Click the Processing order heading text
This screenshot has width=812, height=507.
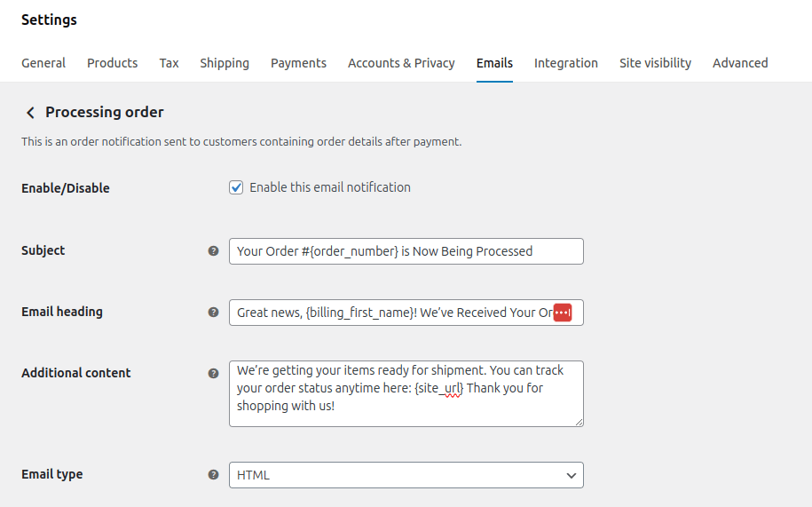105,113
